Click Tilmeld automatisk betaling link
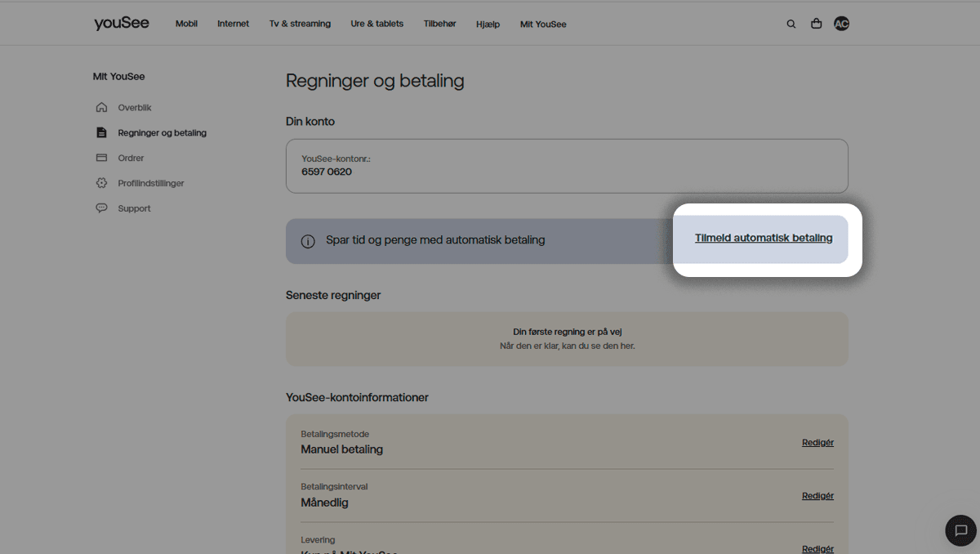Viewport: 980px width, 554px height. 764,239
